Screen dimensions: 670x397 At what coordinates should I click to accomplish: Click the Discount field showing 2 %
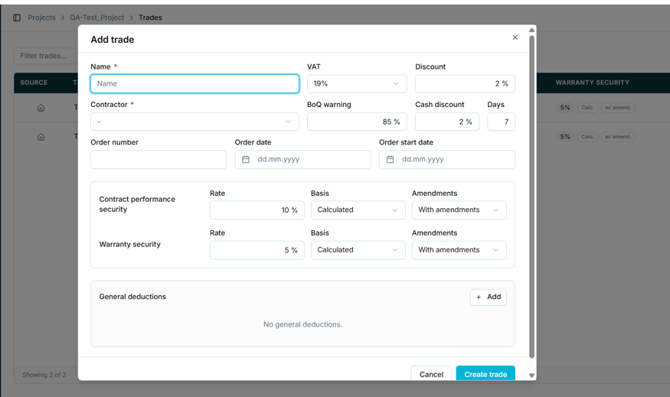click(x=465, y=84)
